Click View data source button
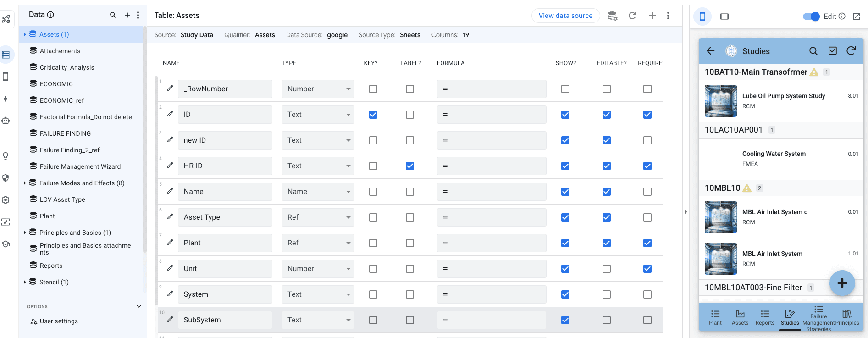 coord(566,16)
